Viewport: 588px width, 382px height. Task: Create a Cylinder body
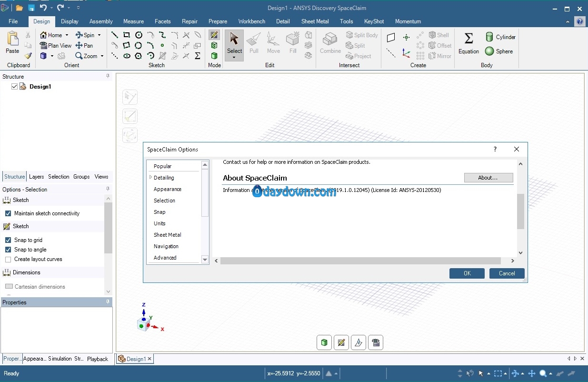click(x=500, y=37)
